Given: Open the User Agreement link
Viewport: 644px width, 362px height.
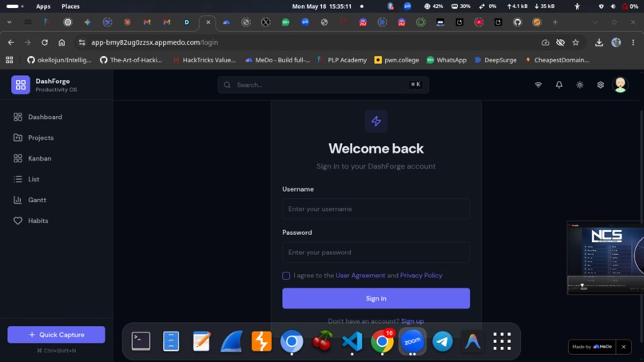Looking at the screenshot, I should click(360, 276).
